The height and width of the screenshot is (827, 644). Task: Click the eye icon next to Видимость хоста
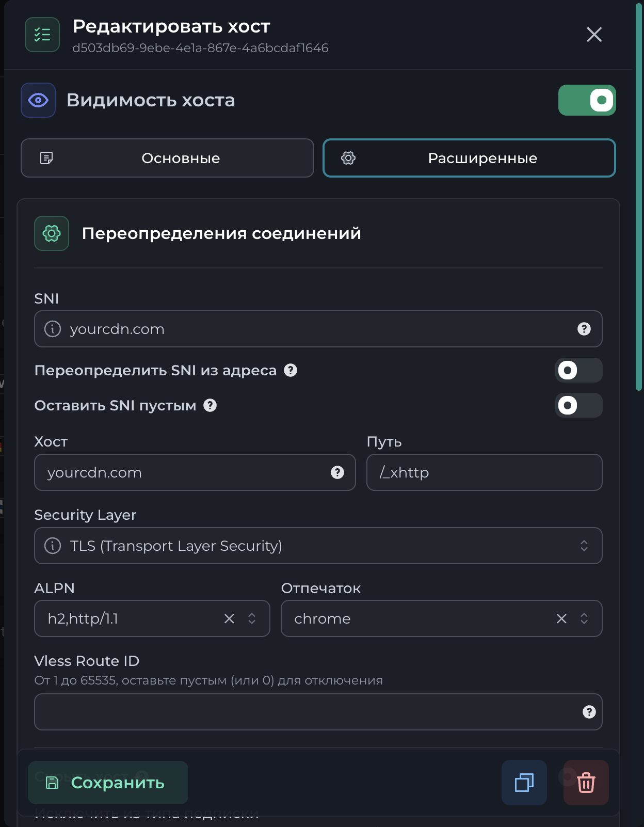click(38, 100)
